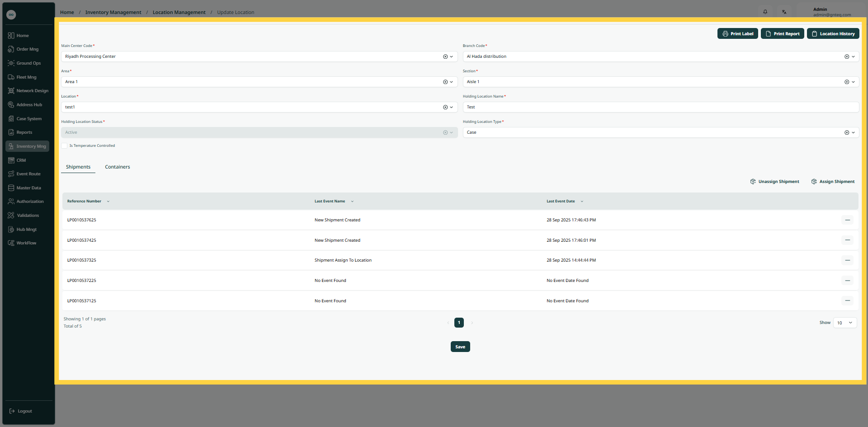Screen dimensions: 868x427
Task: Click the Master Data sidebar icon
Action: coord(11,188)
